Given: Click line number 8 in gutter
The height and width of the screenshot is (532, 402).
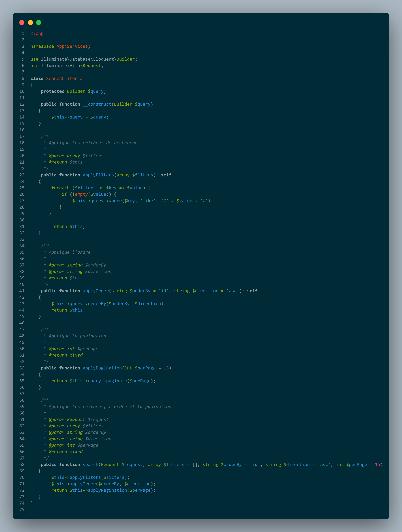Looking at the screenshot, I should click(x=23, y=78).
